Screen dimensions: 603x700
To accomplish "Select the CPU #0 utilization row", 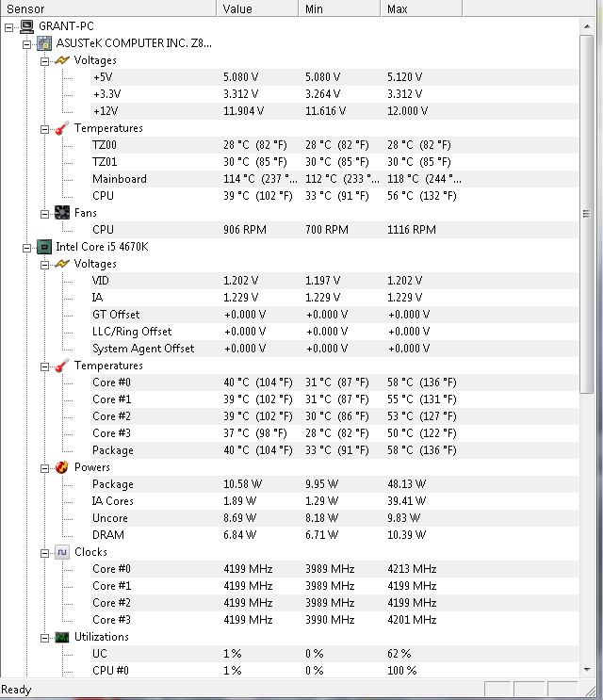I will click(x=334, y=671).
